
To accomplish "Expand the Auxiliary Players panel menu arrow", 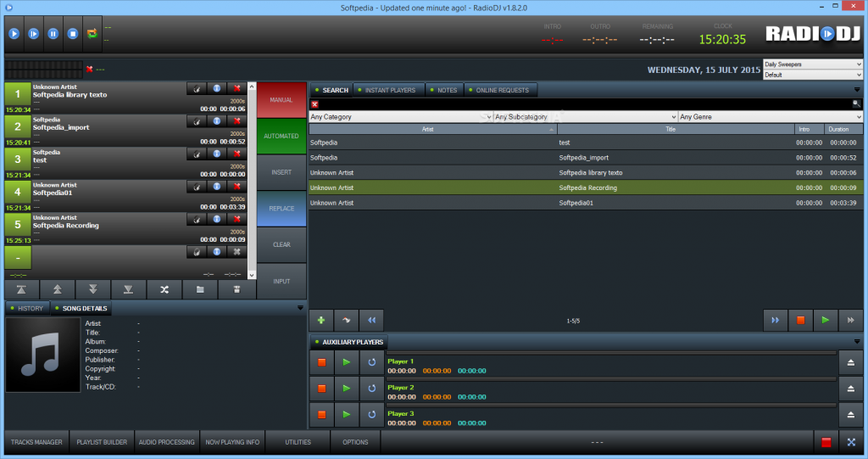I will [x=857, y=342].
